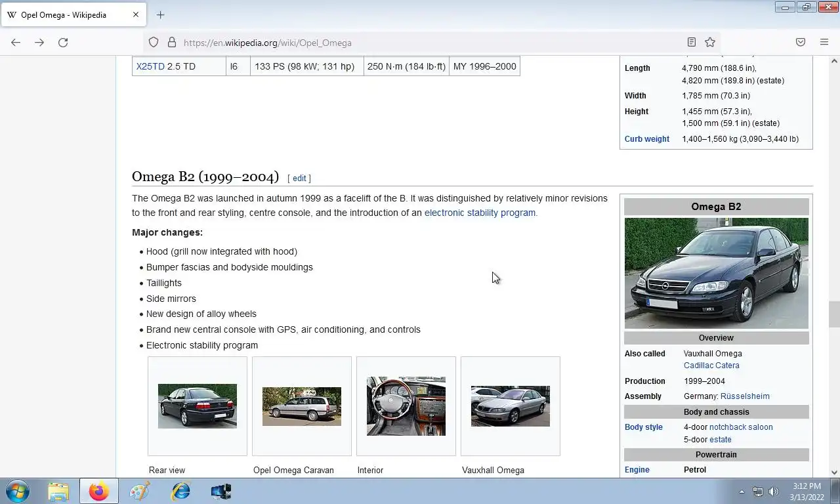Viewport: 840px width, 504px height.
Task: Reload the current Wikipedia page
Action: point(63,42)
